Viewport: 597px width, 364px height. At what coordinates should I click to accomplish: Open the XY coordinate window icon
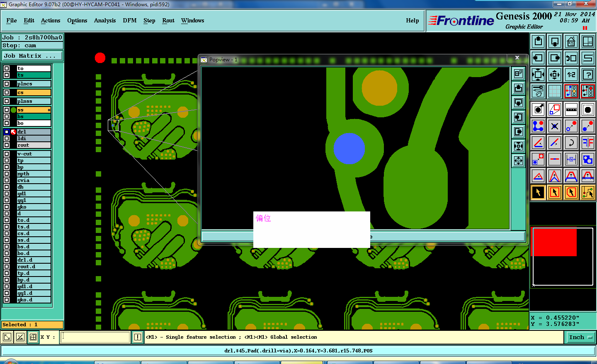click(x=588, y=41)
